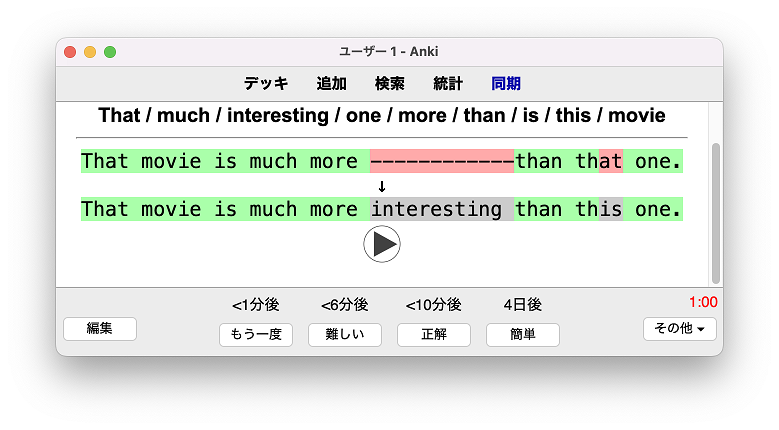
Task: Open the デッキ decks view
Action: point(266,83)
